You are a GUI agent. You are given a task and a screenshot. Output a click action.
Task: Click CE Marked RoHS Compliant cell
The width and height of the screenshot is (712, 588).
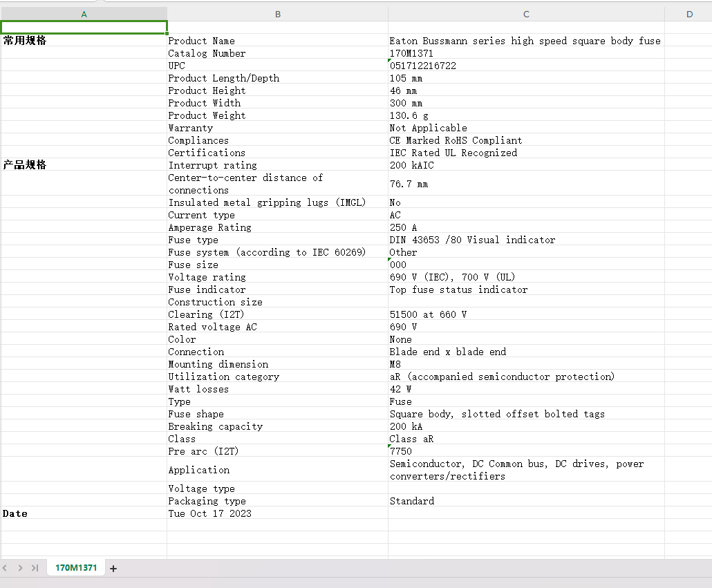[526, 140]
